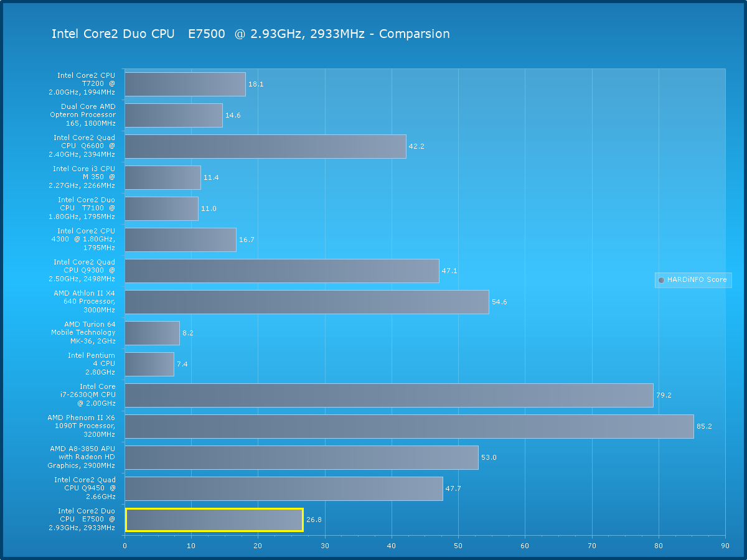Select the Core2 Quad Q9450 bar

point(284,488)
